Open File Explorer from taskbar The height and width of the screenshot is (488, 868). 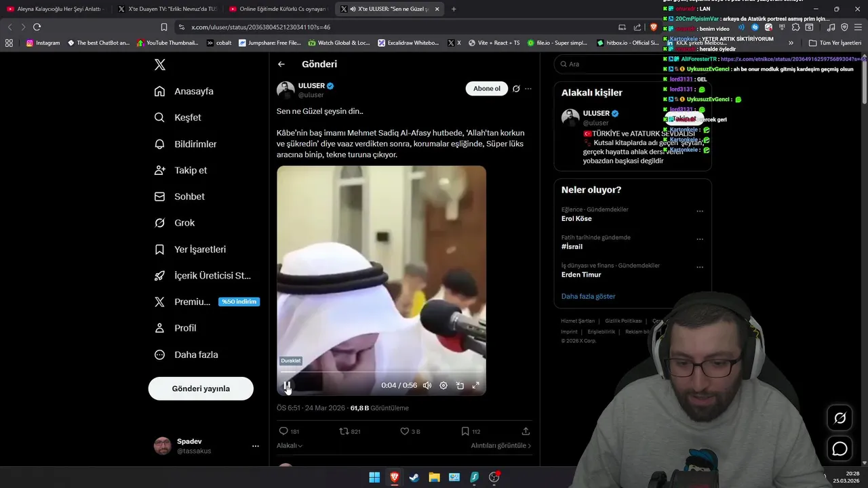tap(434, 477)
